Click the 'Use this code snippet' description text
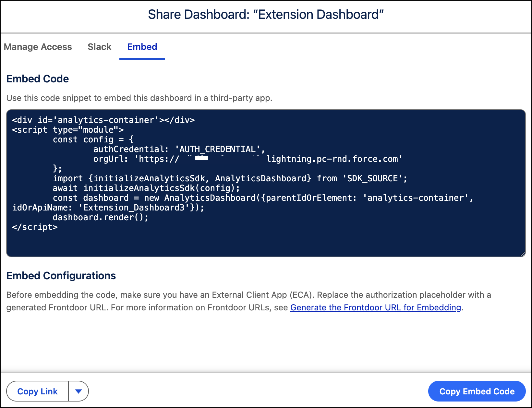Screen dimensions: 532x408 [x=139, y=98]
